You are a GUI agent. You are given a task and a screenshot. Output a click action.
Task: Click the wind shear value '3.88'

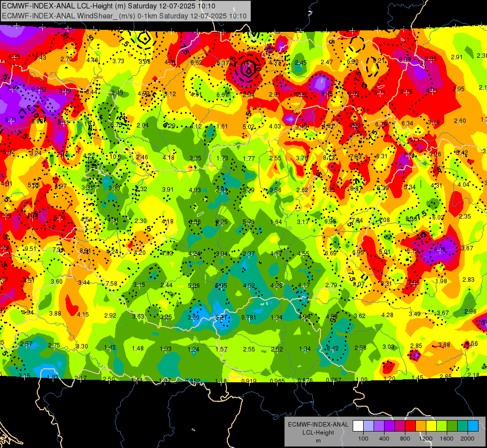pyautogui.click(x=55, y=314)
